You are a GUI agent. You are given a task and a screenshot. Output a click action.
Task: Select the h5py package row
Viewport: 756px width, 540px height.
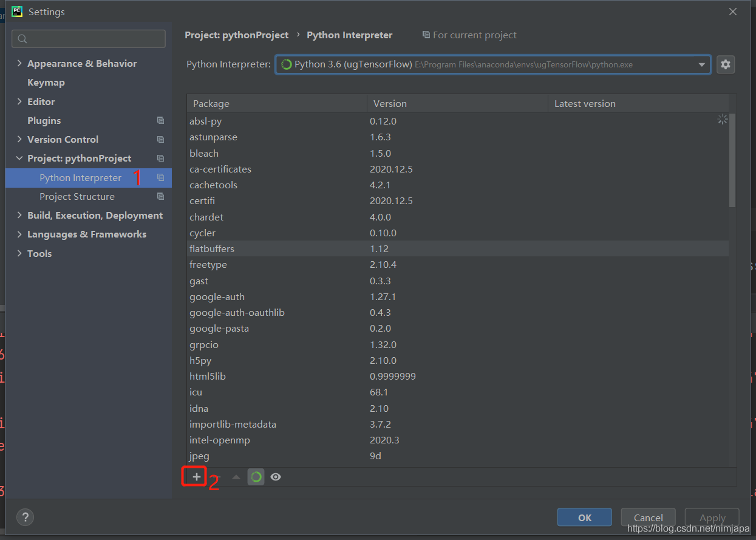coord(458,360)
